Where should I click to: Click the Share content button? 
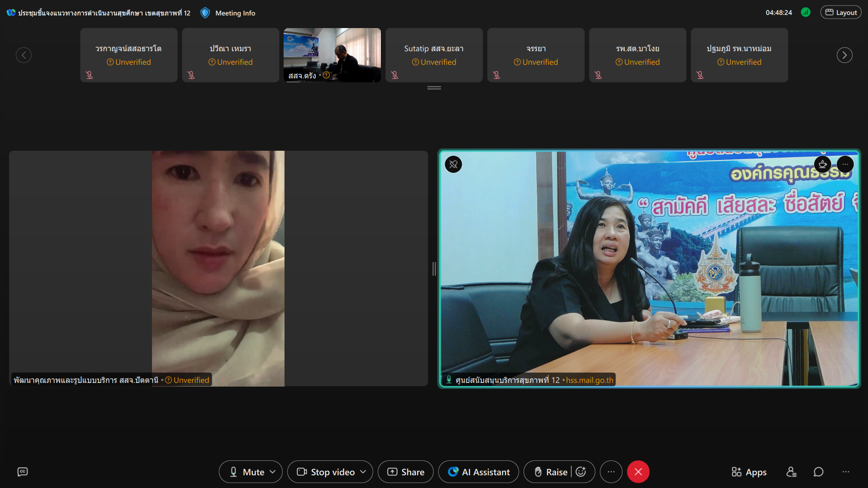pos(406,472)
